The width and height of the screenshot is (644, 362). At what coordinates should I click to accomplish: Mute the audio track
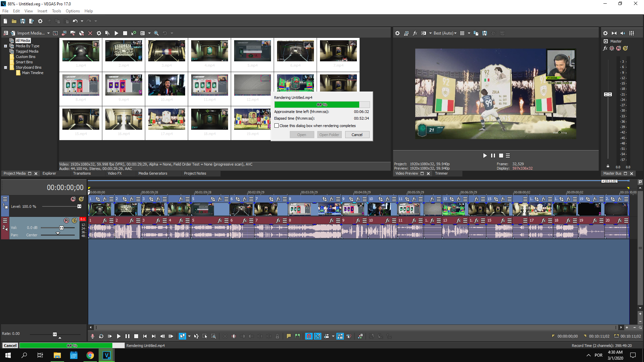tap(66, 221)
